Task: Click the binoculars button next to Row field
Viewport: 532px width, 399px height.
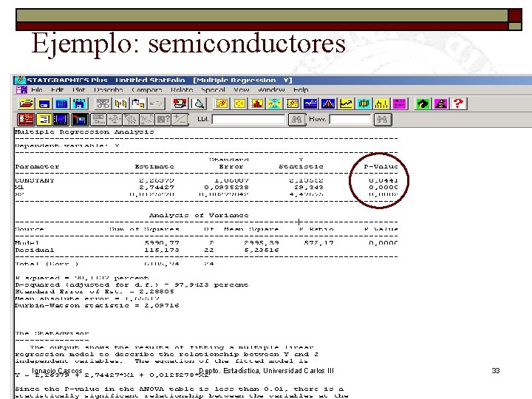Action: click(383, 120)
